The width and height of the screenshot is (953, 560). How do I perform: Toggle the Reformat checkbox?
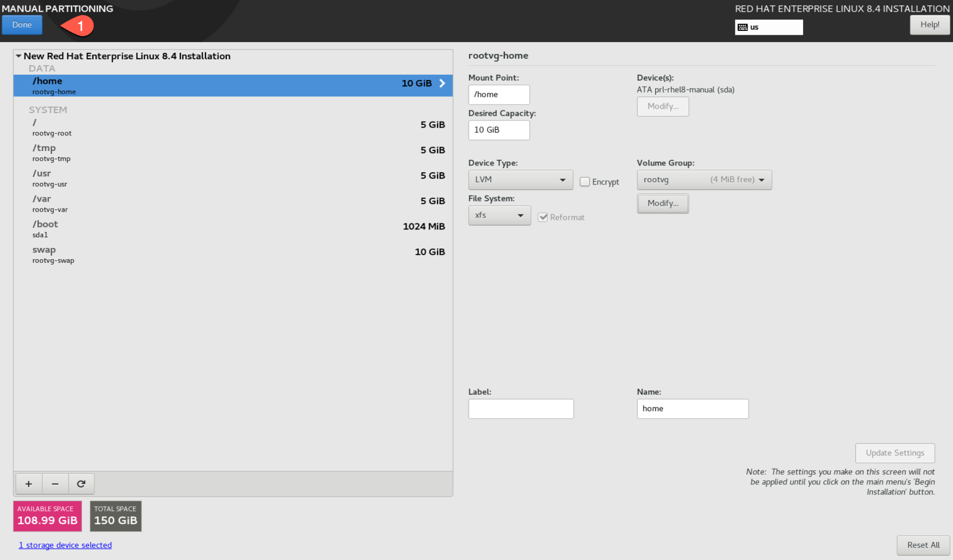(x=543, y=217)
